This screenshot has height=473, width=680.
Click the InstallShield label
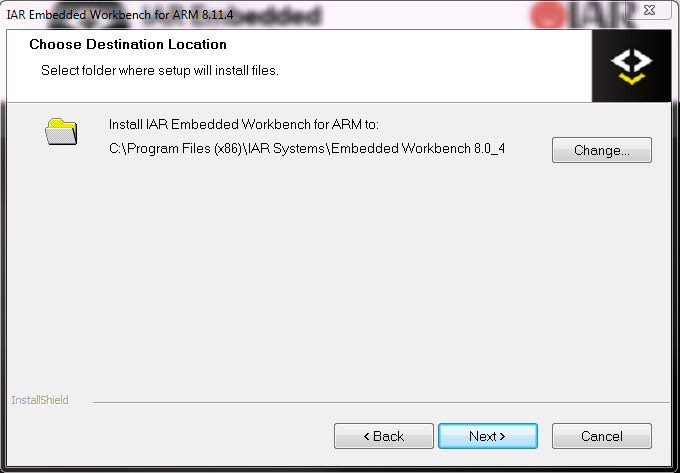coord(39,400)
